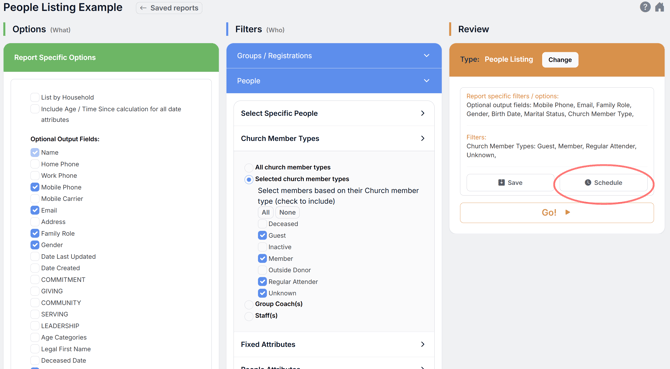Check the LEADERSHIP output field

(x=35, y=325)
